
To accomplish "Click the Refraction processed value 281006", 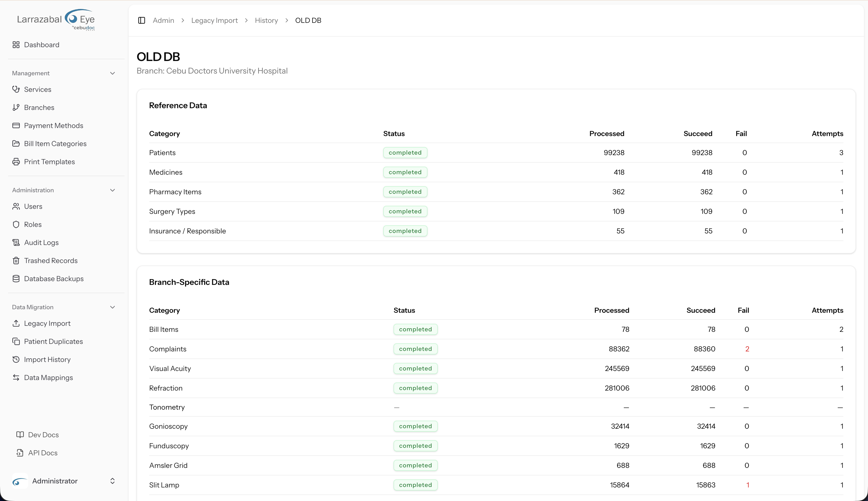I will (617, 388).
